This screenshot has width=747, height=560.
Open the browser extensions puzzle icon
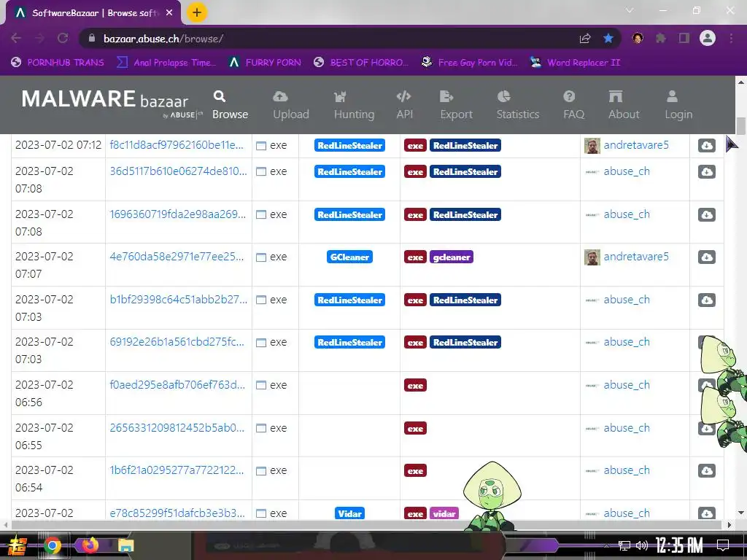(661, 38)
